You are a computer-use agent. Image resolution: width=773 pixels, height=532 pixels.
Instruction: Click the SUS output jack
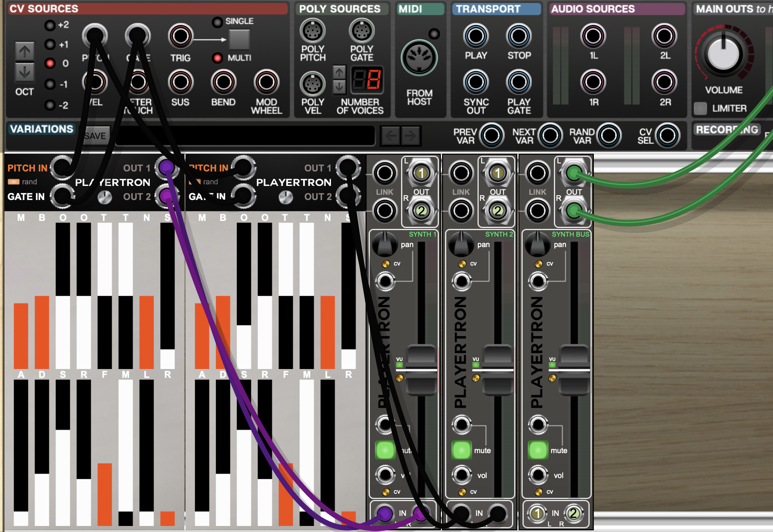coord(180,82)
